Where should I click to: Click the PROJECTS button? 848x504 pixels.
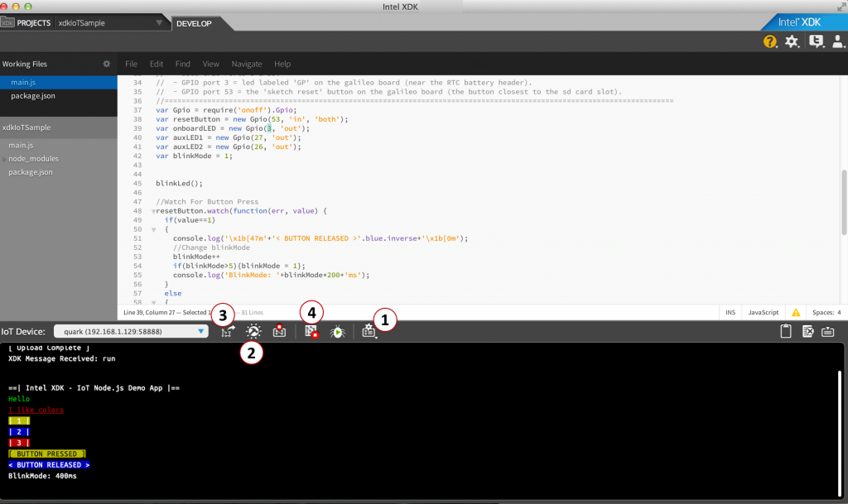click(x=26, y=22)
